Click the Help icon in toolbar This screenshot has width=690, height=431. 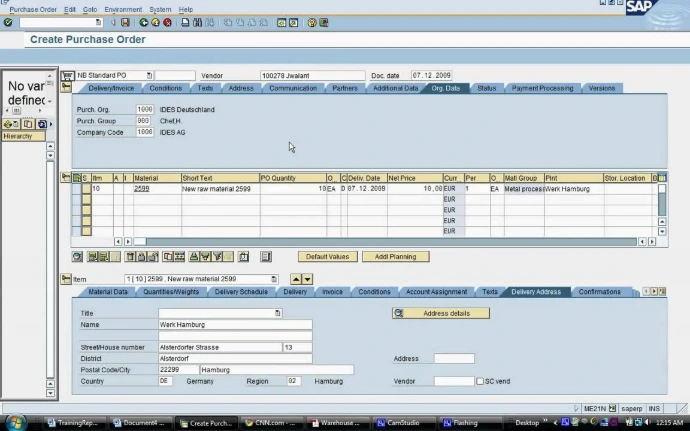(x=312, y=22)
